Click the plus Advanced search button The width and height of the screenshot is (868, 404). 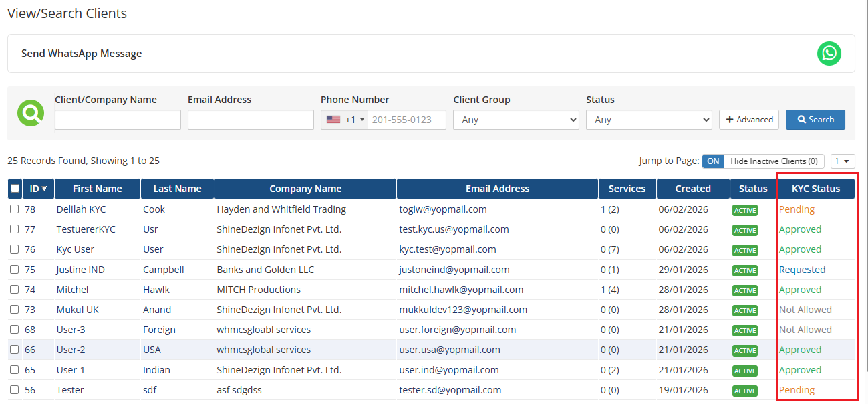click(x=749, y=120)
